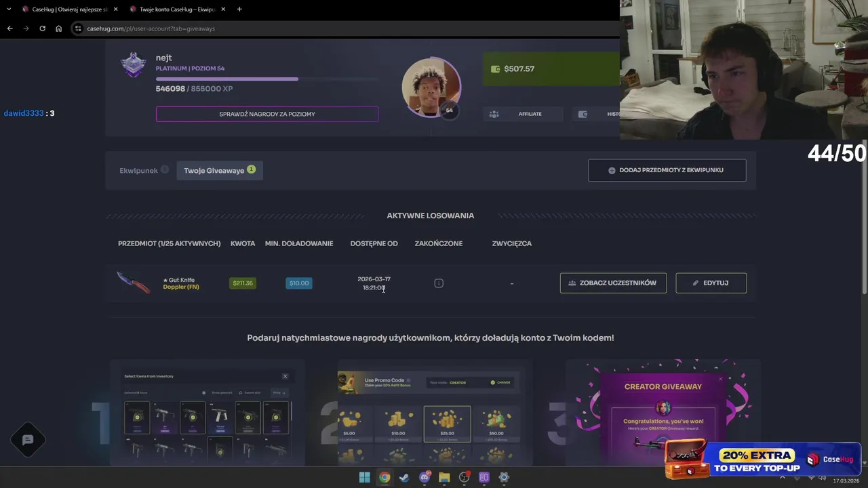Open OBS Studio from the taskbar
Screen dimensions: 868x488
click(464, 477)
